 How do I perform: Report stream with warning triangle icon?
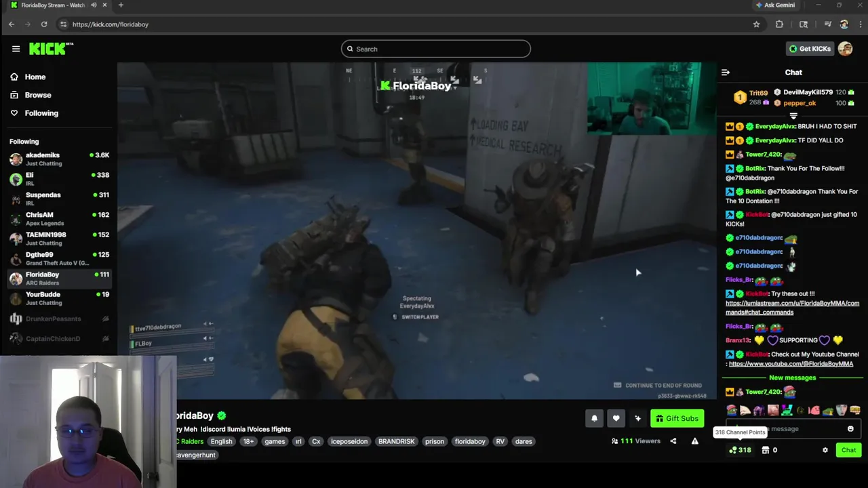[694, 441]
